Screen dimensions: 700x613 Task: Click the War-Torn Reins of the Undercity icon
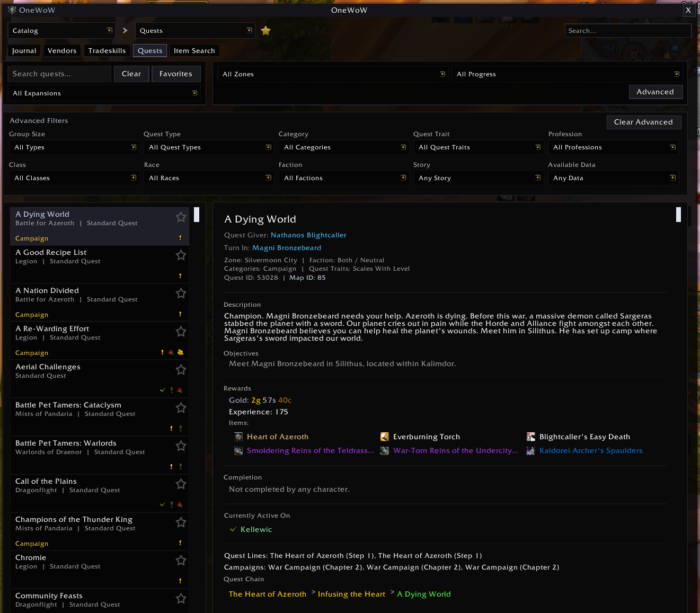click(x=385, y=450)
